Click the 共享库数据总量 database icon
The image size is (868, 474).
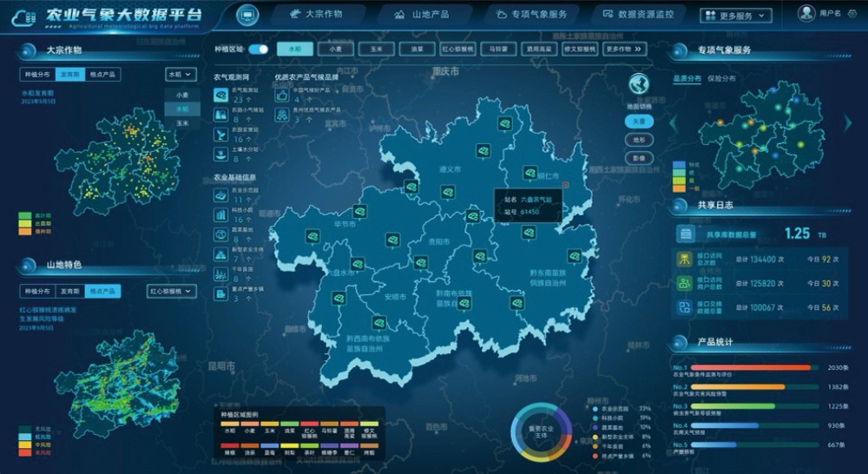[686, 234]
